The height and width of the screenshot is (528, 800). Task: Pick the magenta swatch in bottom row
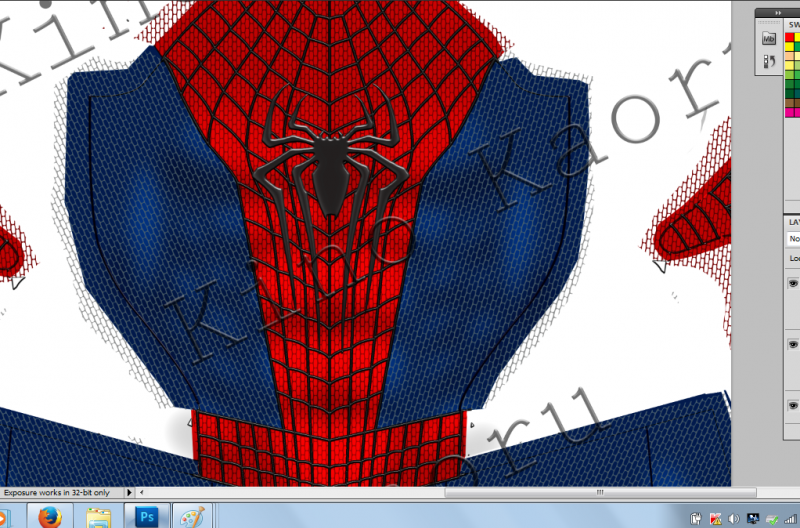click(790, 112)
